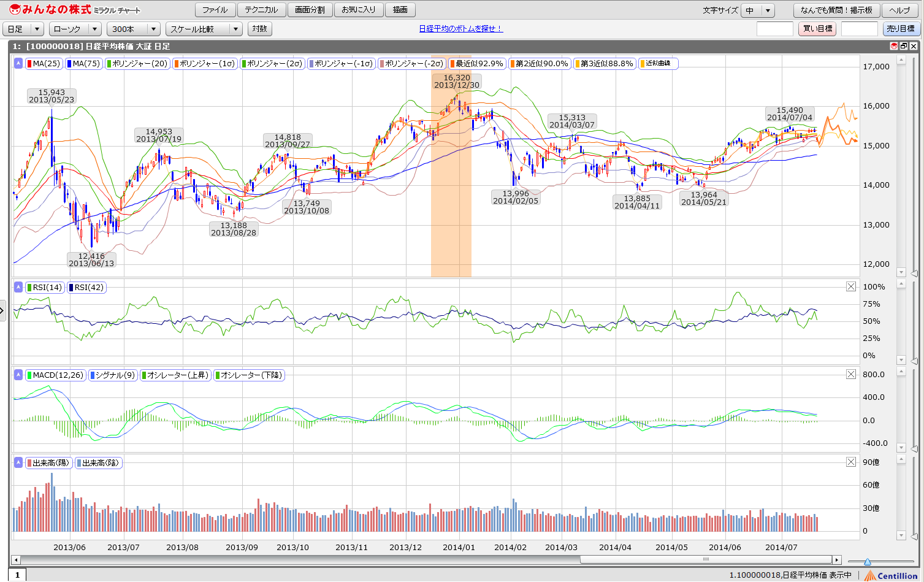924x582 pixels.
Task: Click the Centillion logo in status bar
Action: pyautogui.click(x=892, y=575)
